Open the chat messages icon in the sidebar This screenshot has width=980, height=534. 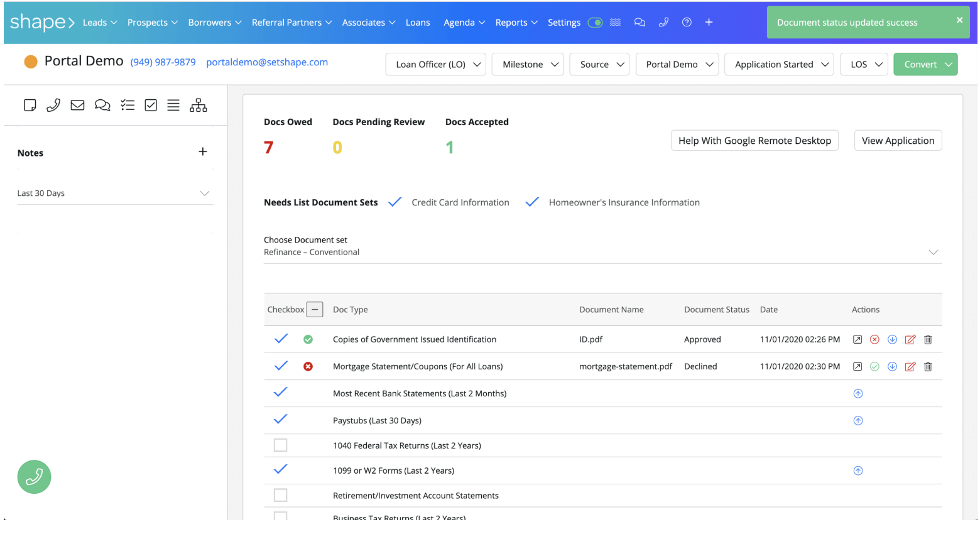tap(102, 105)
